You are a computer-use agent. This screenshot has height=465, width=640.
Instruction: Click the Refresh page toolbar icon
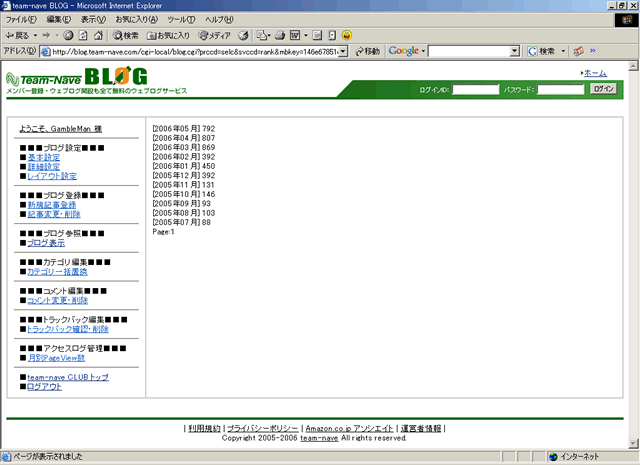tap(83, 35)
